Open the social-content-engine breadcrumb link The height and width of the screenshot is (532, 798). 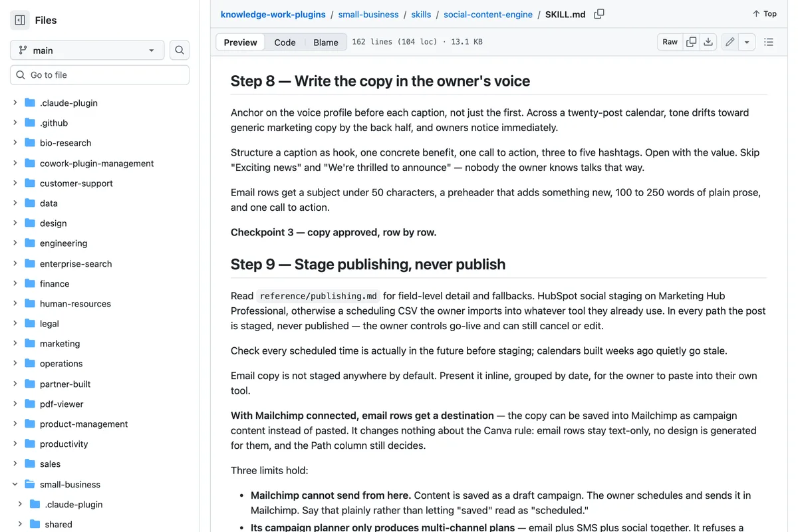click(x=488, y=14)
